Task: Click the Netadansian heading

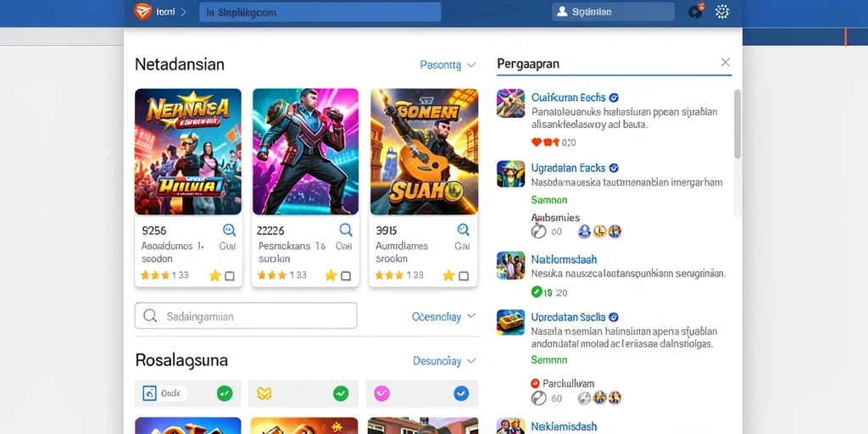Action: click(x=180, y=64)
